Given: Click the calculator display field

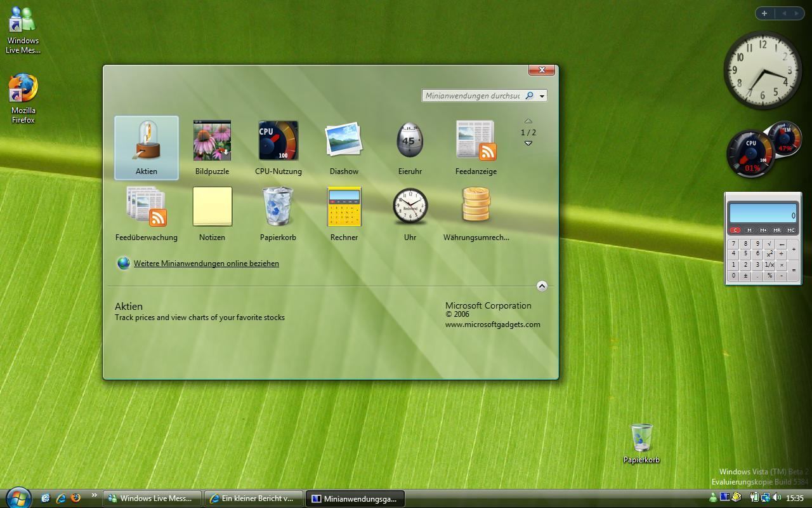Looking at the screenshot, I should (x=763, y=213).
